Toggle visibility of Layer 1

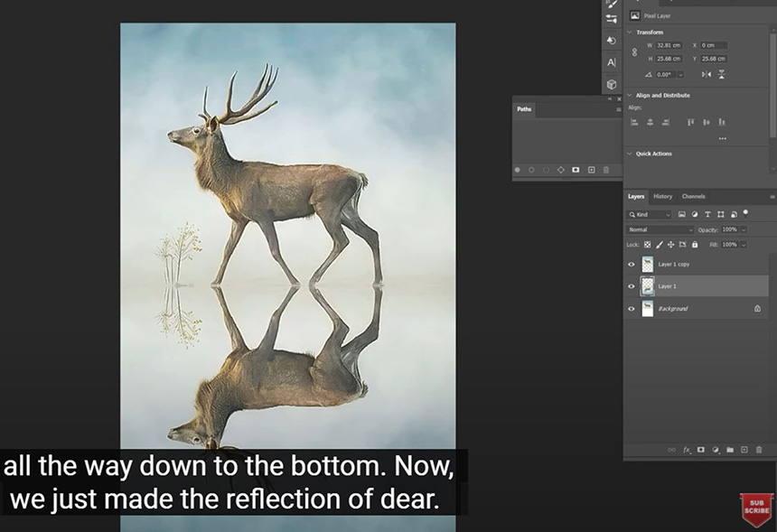[632, 286]
